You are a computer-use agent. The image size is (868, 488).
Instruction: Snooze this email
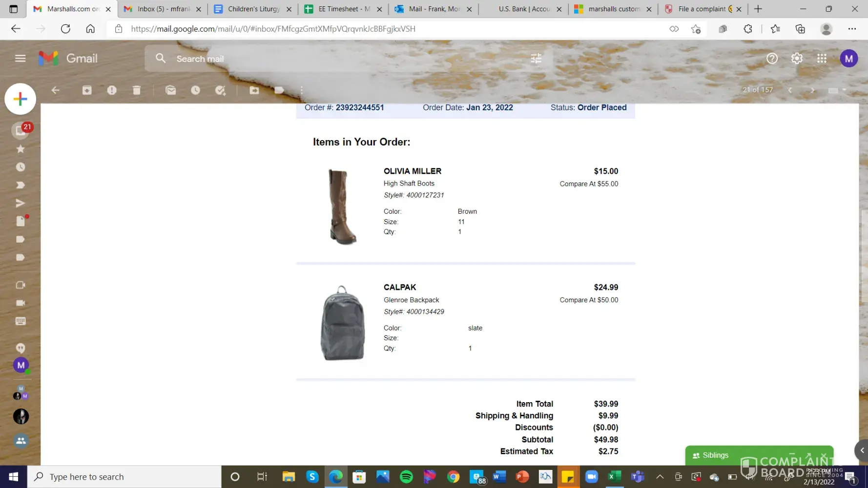click(x=195, y=90)
